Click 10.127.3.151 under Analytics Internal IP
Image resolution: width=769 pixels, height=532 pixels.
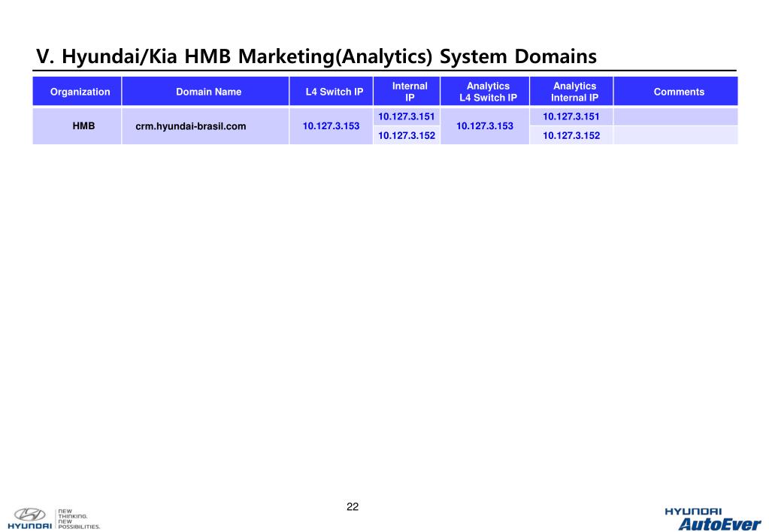point(571,116)
